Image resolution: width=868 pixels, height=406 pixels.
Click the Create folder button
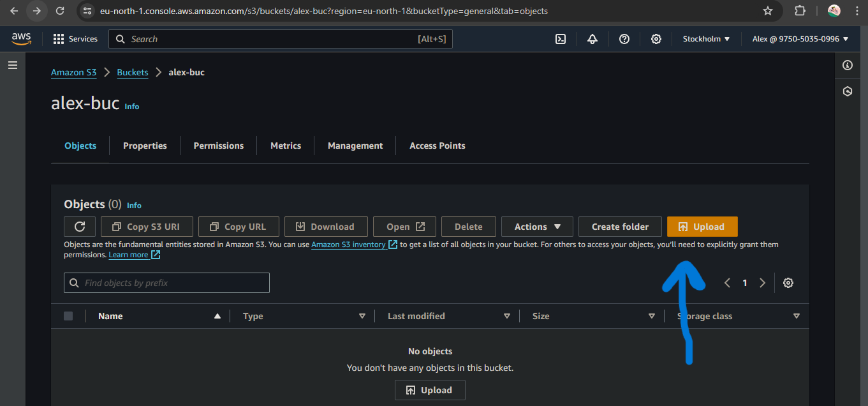(x=620, y=227)
